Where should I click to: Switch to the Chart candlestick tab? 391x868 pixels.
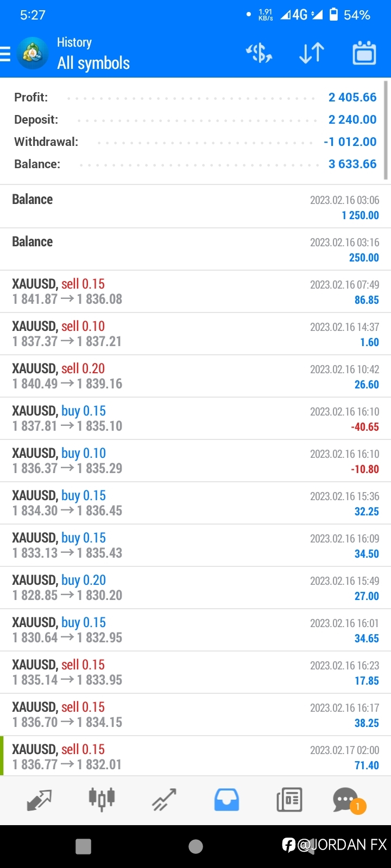(x=102, y=800)
